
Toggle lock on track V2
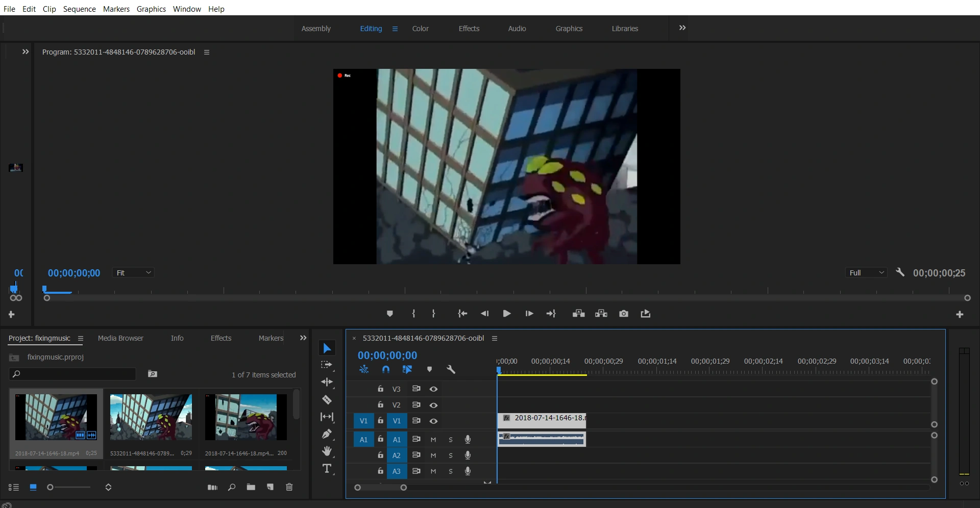click(x=380, y=405)
